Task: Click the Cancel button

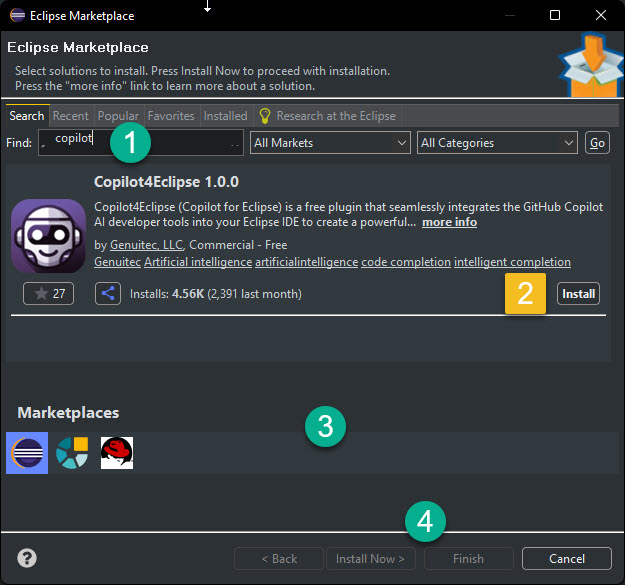Action: click(x=567, y=558)
